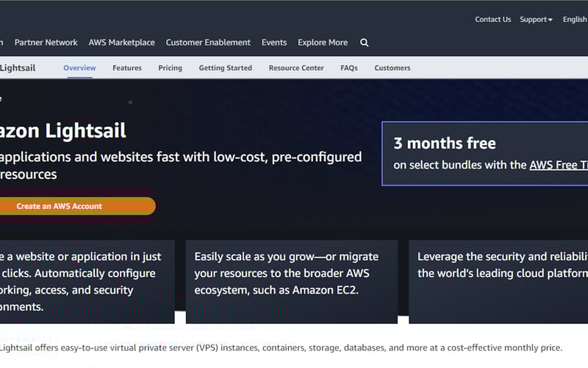Viewport: 588px width, 368px height.
Task: Click the 'Easily scale as you grow' card
Action: (x=292, y=282)
